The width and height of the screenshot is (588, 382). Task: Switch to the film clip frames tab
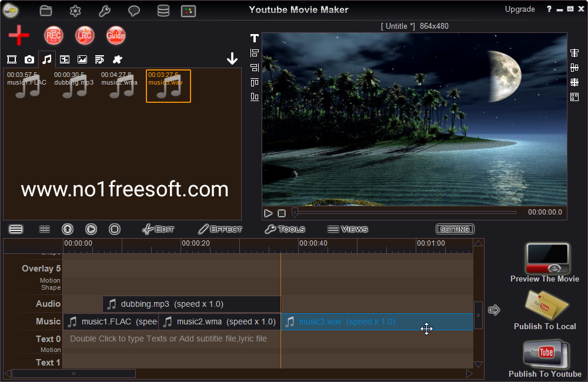[x=65, y=59]
